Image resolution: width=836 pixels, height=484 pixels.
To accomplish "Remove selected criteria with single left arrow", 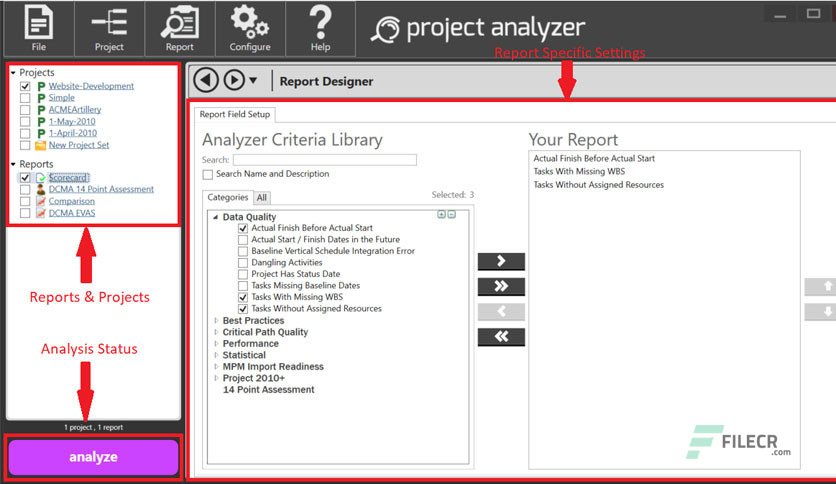I will 501,311.
